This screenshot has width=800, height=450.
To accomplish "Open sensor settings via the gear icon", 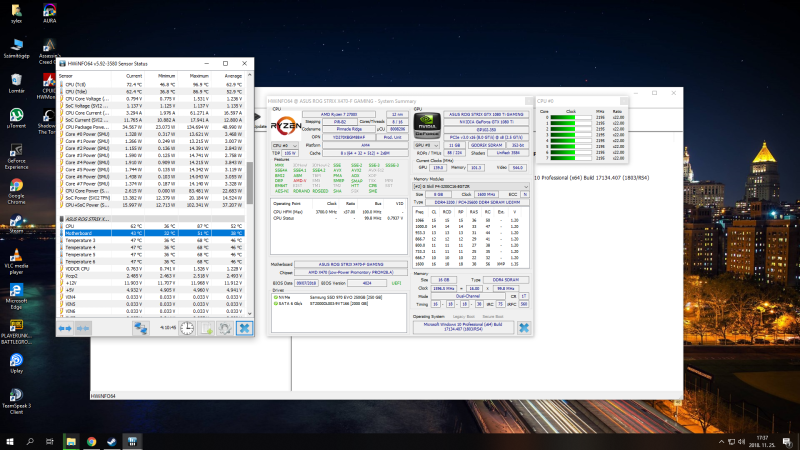I will (226, 327).
